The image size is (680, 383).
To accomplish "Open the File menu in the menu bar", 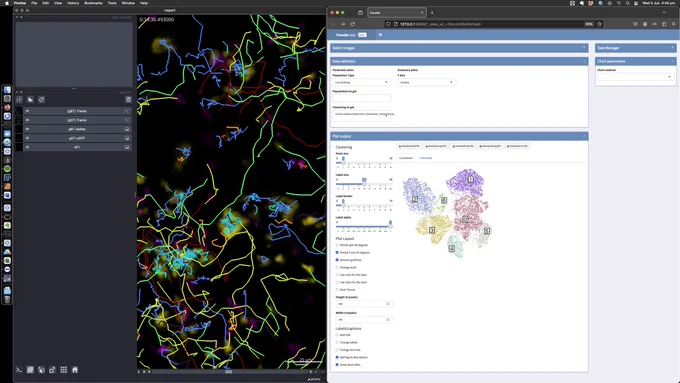I will tap(34, 3).
